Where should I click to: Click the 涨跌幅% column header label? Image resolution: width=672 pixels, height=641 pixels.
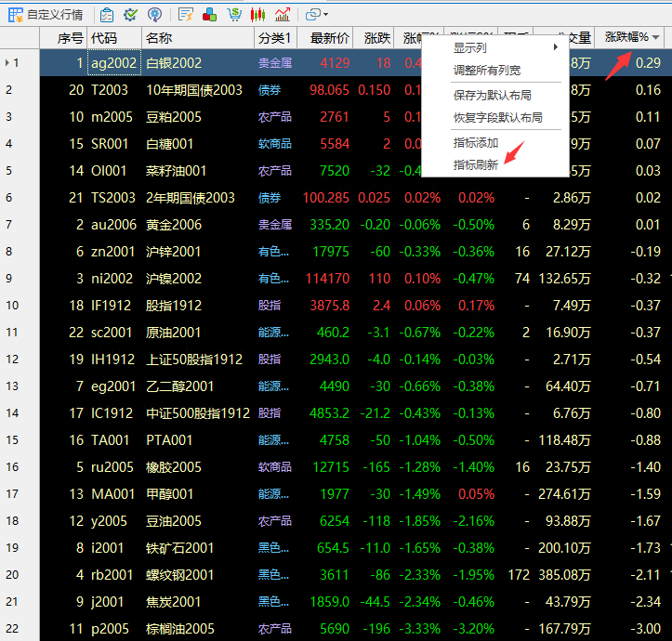click(626, 37)
